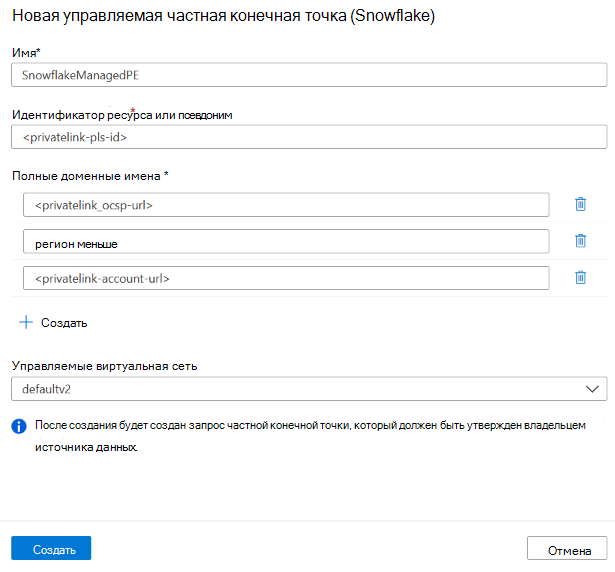Screen dimensions: 615x572
Task: Expand the defaultv2 chevron arrow
Action: point(592,389)
